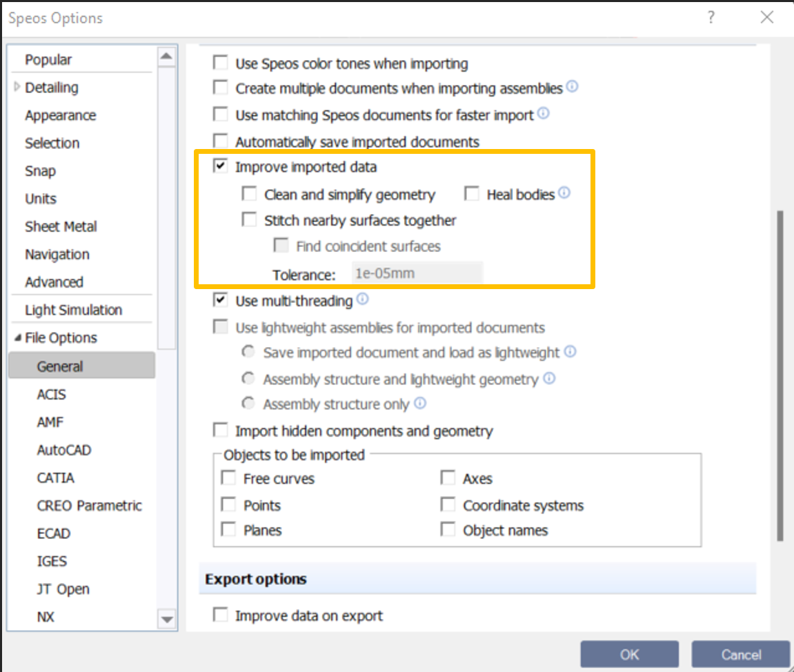The height and width of the screenshot is (672, 794).
Task: Toggle Find coincident surfaces checkbox
Action: click(x=281, y=246)
